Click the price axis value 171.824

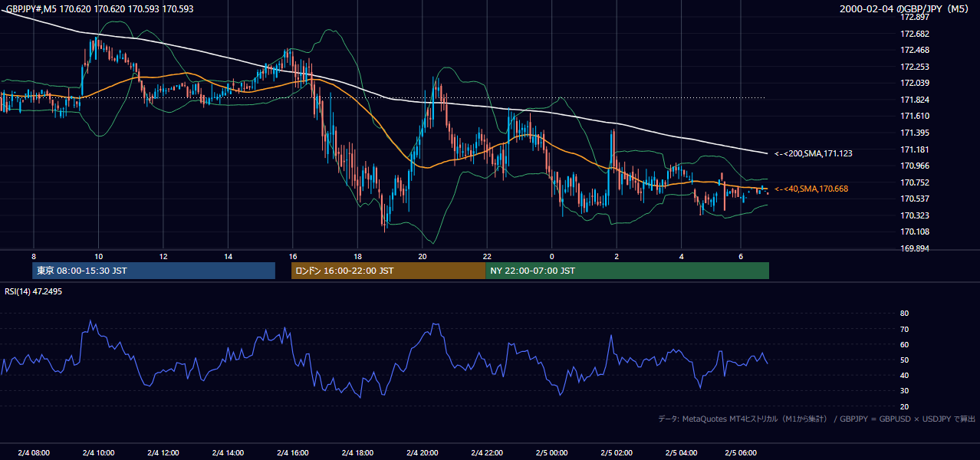pos(915,100)
